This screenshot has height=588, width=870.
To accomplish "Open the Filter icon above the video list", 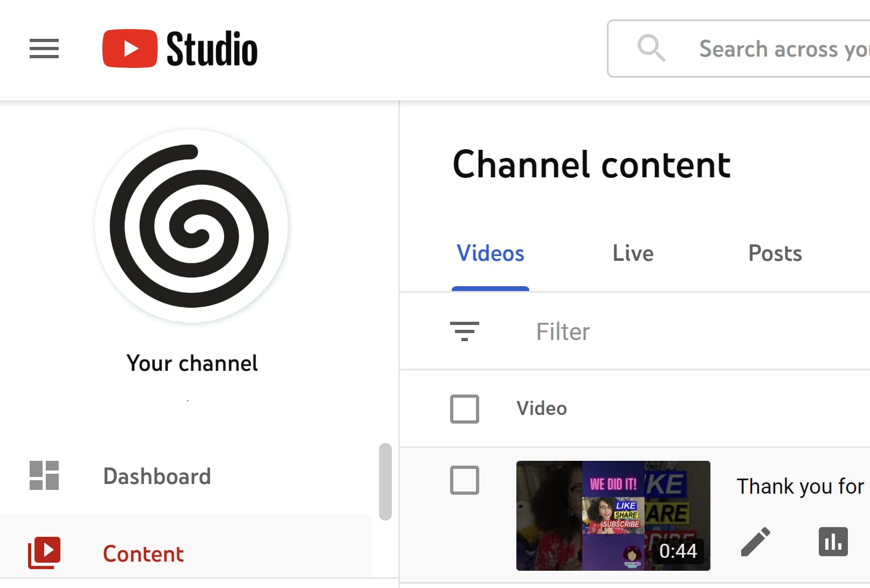I will tap(465, 331).
